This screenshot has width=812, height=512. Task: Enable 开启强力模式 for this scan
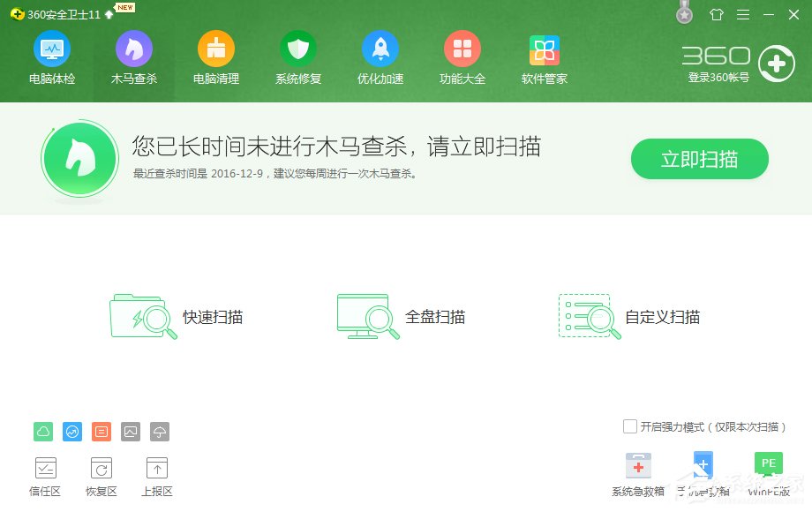[x=631, y=427]
